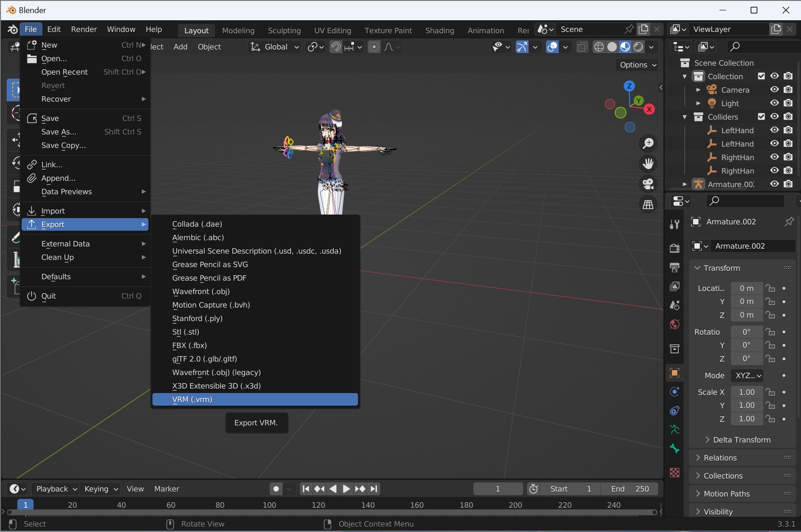801x532 pixels.
Task: Collapse the Transform panel
Action: point(742,268)
